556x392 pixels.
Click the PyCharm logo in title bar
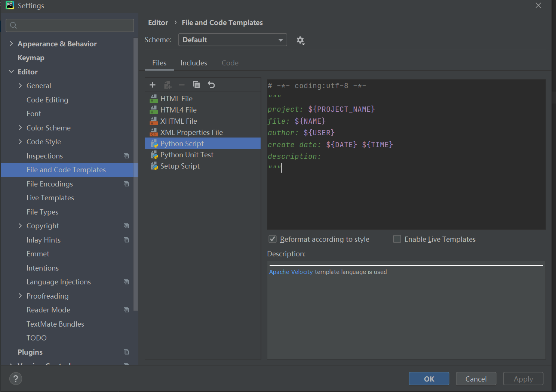tap(10, 5)
